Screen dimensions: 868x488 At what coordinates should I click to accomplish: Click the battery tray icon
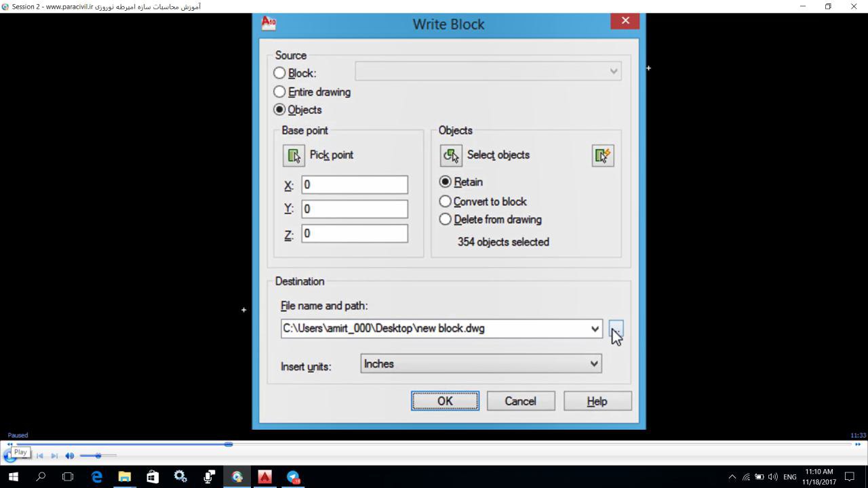[759, 477]
